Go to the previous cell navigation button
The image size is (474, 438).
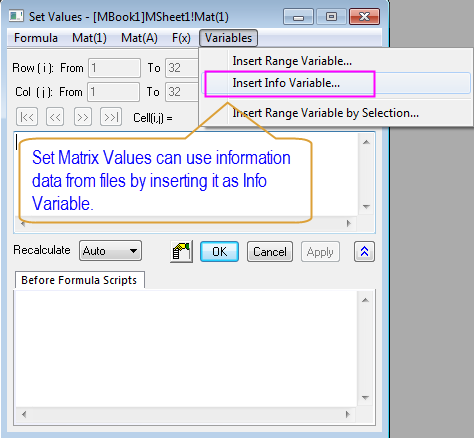point(55,117)
